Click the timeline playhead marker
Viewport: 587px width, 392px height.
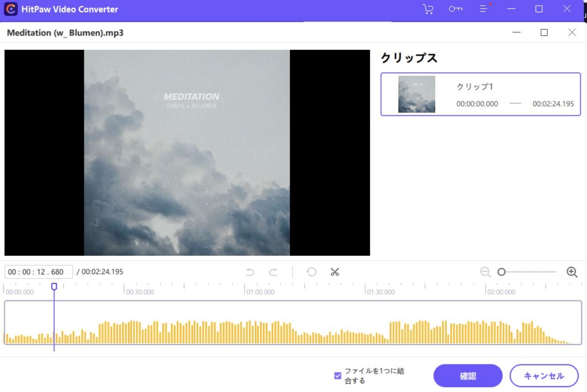point(54,287)
